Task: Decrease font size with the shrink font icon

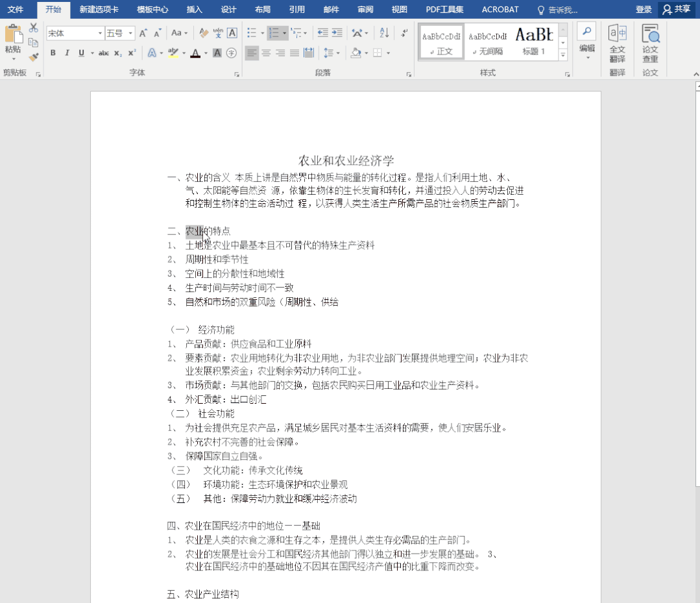Action: coord(158,33)
